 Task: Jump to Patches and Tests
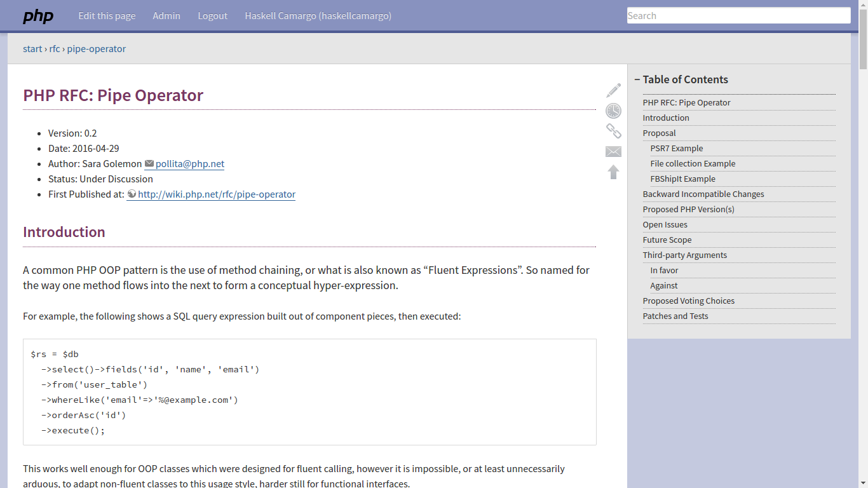(675, 316)
